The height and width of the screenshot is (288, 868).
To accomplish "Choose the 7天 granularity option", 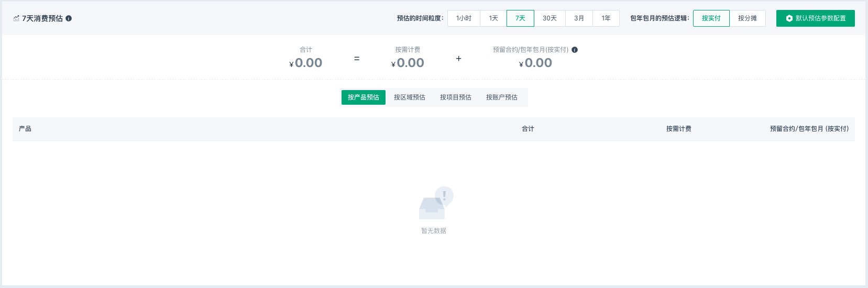I will coord(520,18).
